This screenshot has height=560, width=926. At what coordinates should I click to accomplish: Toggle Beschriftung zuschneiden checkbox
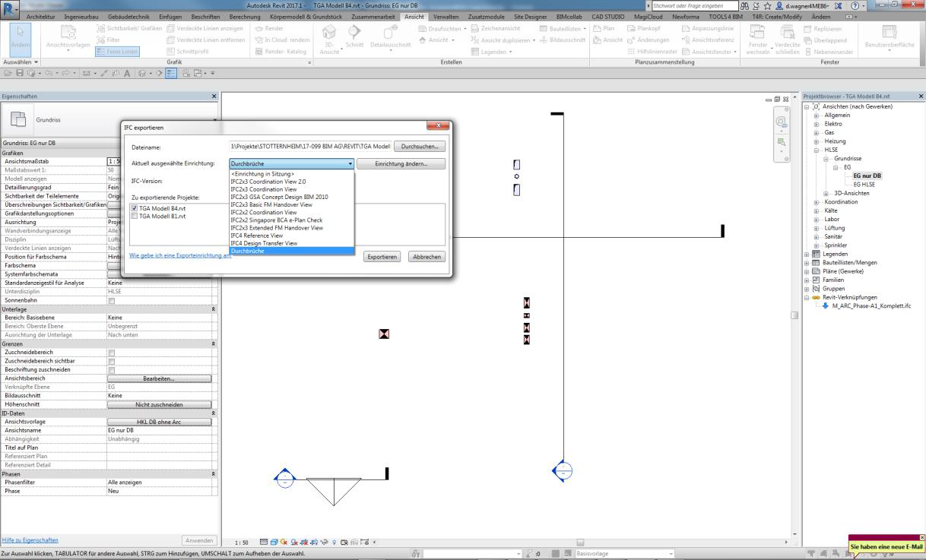click(112, 369)
